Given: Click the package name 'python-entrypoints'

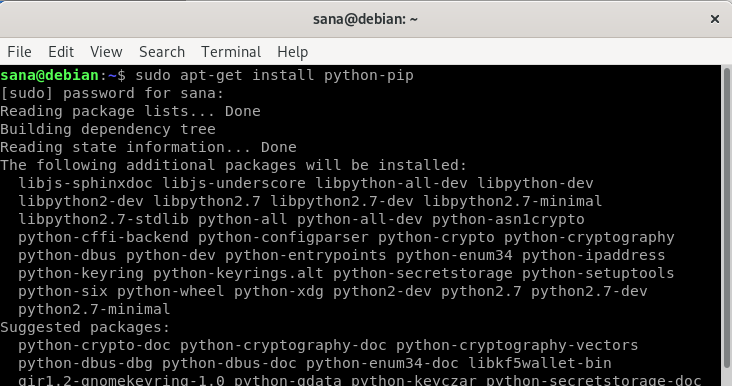Looking at the screenshot, I should point(306,255).
